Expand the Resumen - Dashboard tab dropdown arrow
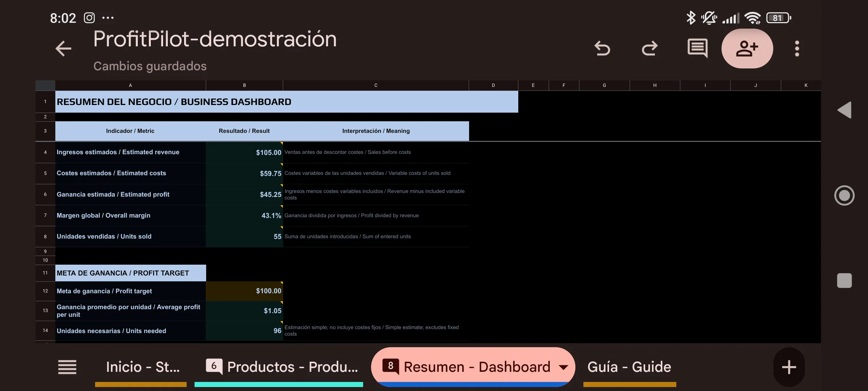This screenshot has width=868, height=391. [x=563, y=367]
